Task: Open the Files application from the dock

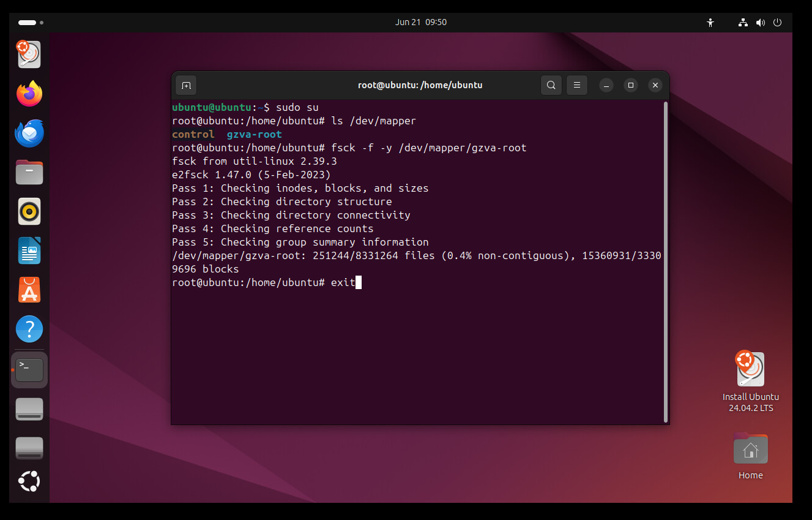Action: [x=29, y=172]
